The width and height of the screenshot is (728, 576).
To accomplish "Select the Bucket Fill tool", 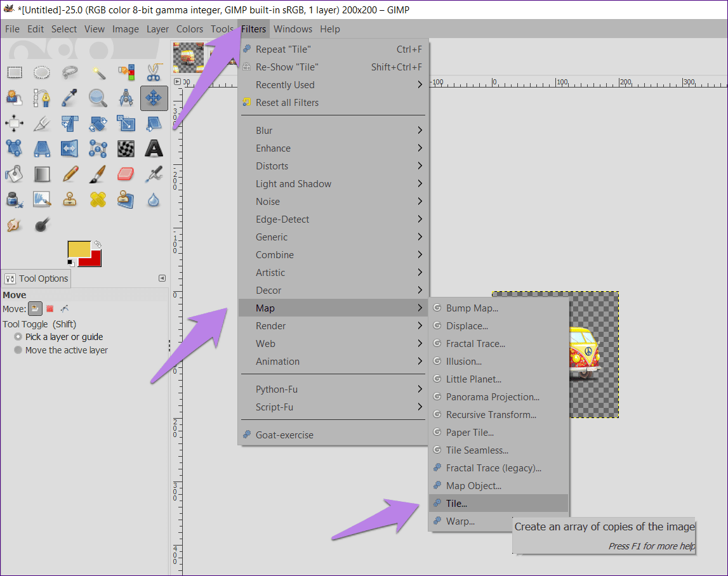I will pos(15,174).
